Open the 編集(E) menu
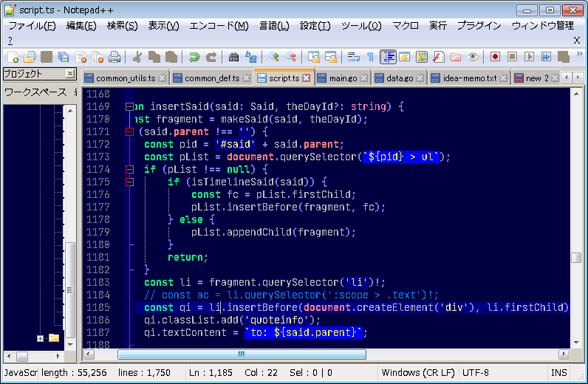Screen dimensions: 588x384 point(81,26)
